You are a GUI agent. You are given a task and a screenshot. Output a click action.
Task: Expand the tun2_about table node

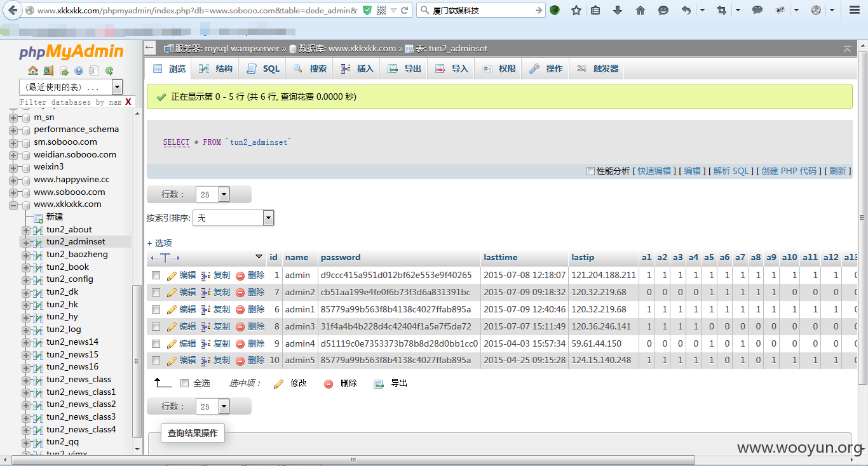point(25,230)
